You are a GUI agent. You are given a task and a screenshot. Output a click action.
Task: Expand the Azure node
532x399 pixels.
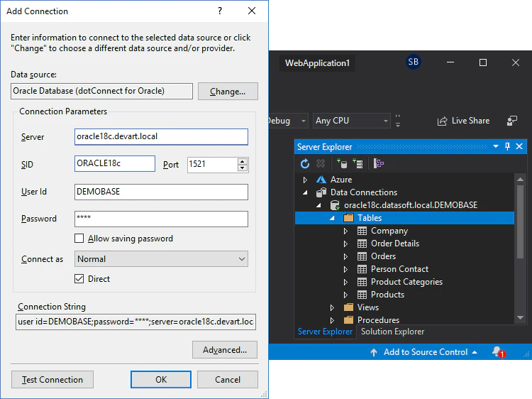[x=305, y=180]
